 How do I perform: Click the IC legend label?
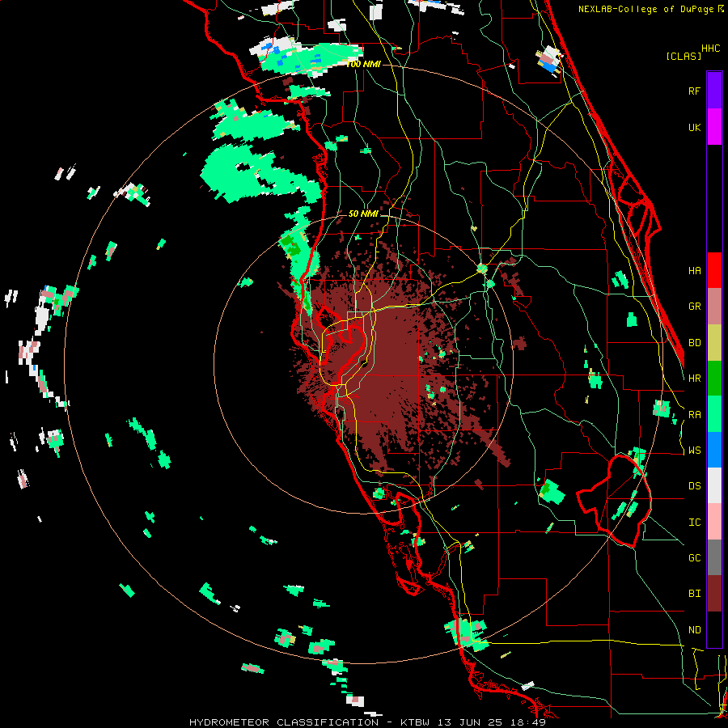pos(694,523)
